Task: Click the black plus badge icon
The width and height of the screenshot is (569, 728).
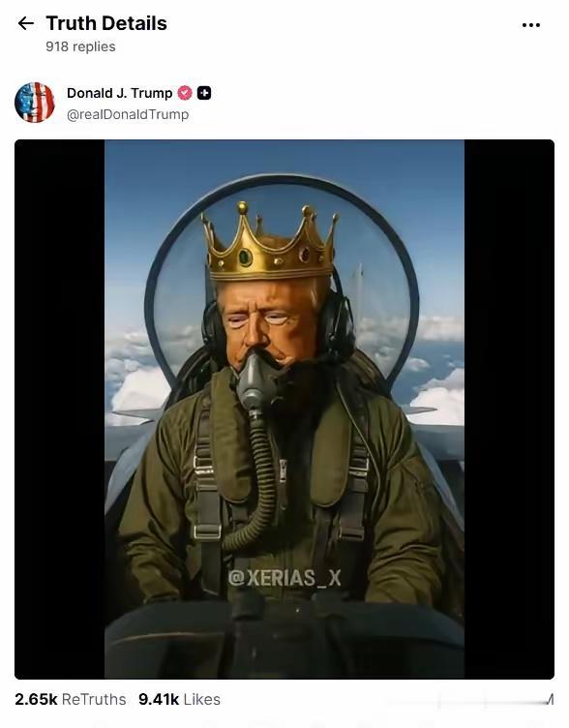Action: coord(204,93)
